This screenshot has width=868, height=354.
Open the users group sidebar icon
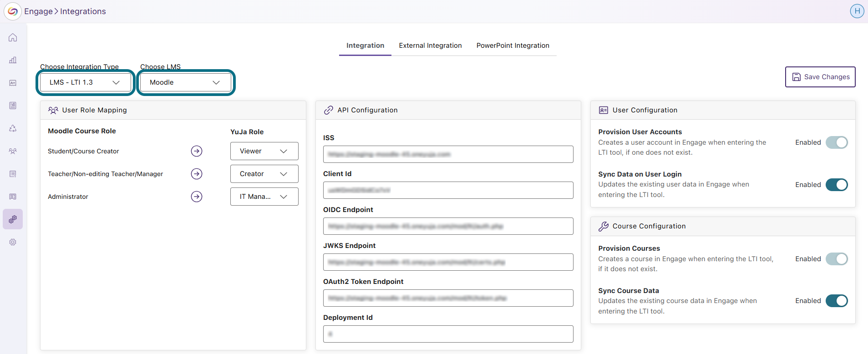coord(13,151)
